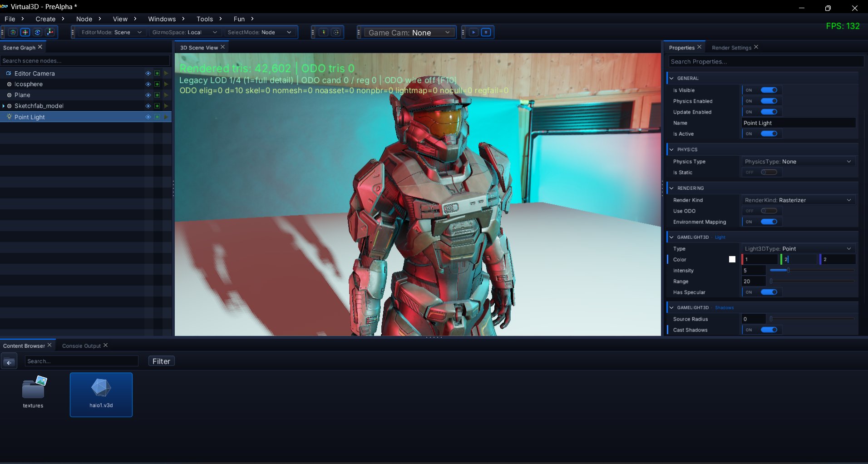Open the RenderKind dropdown
Screen dimensions: 868x464
(x=798, y=200)
